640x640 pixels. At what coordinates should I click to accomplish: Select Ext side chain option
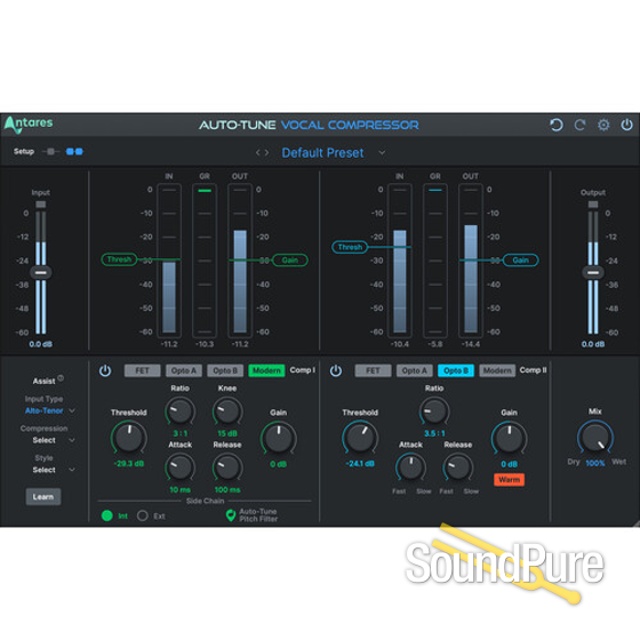click(x=142, y=516)
